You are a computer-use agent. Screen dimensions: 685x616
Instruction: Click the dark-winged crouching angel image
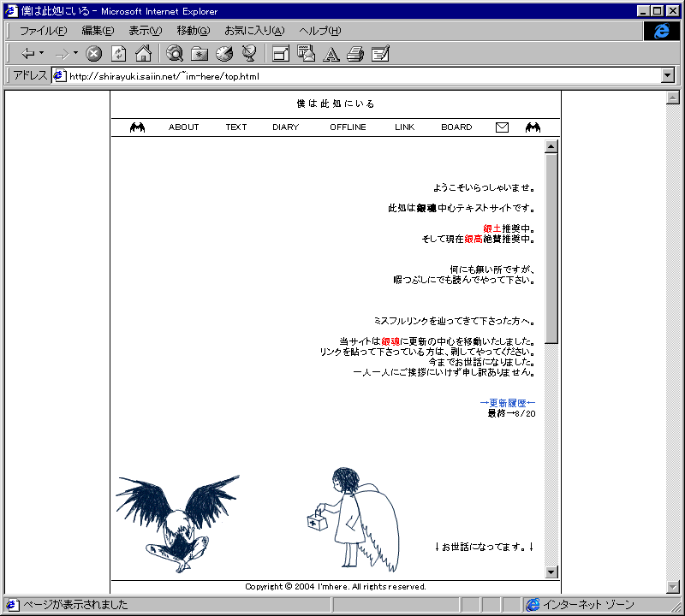tap(178, 524)
